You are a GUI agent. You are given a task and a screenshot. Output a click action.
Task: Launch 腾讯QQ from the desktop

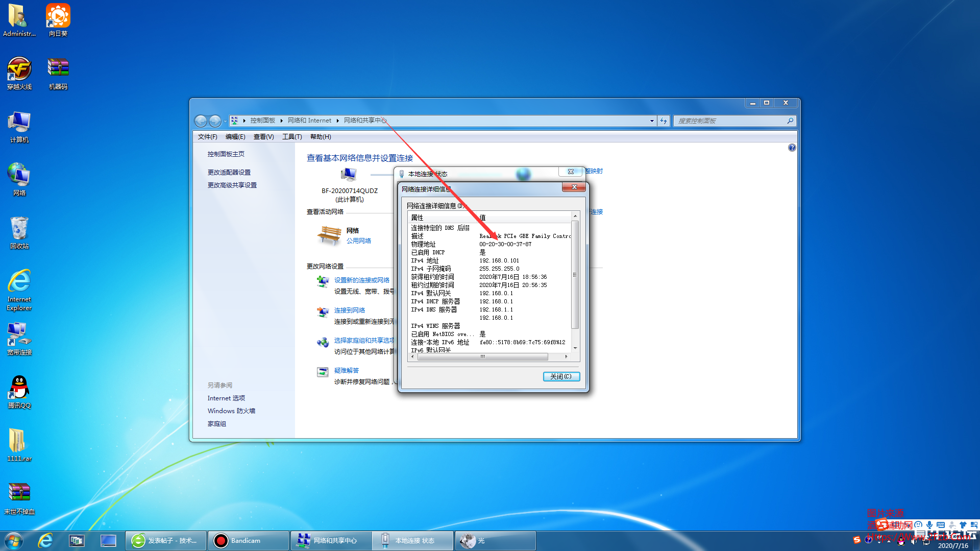click(x=19, y=392)
